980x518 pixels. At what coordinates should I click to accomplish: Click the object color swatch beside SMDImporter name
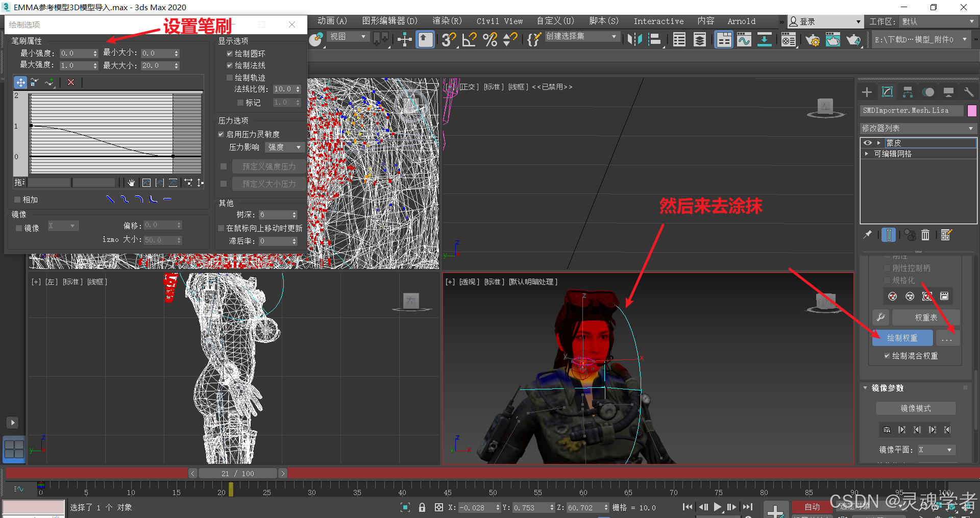coord(972,110)
